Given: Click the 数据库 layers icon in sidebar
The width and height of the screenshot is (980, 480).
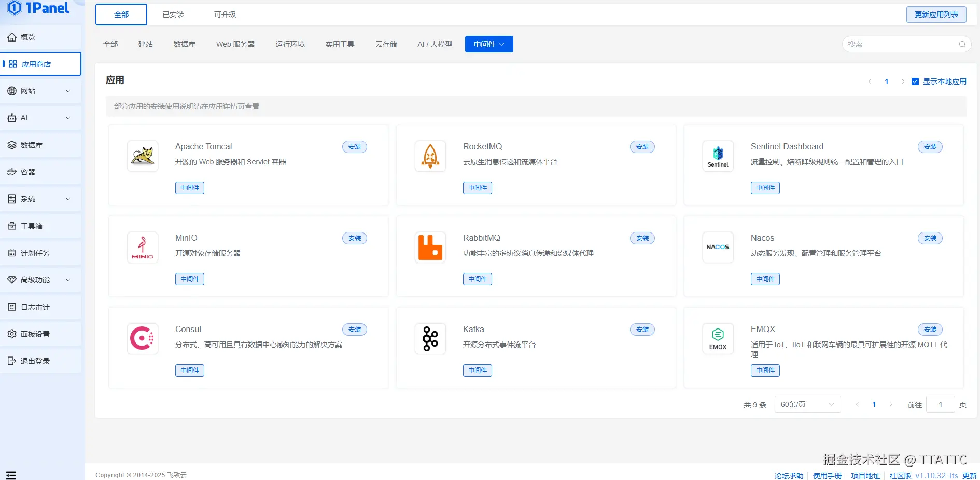Looking at the screenshot, I should 12,145.
